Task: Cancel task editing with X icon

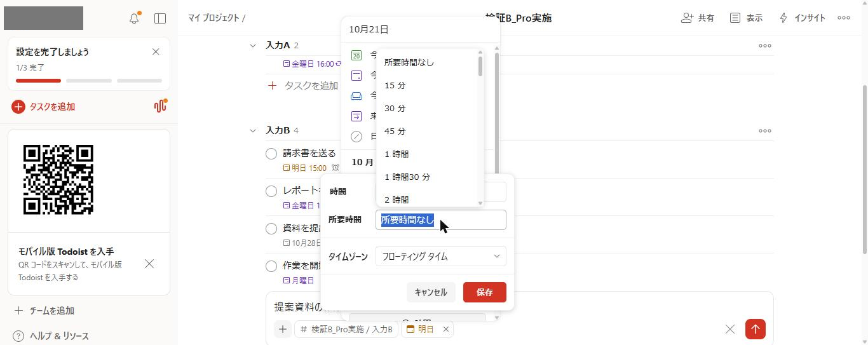Action: point(730,329)
